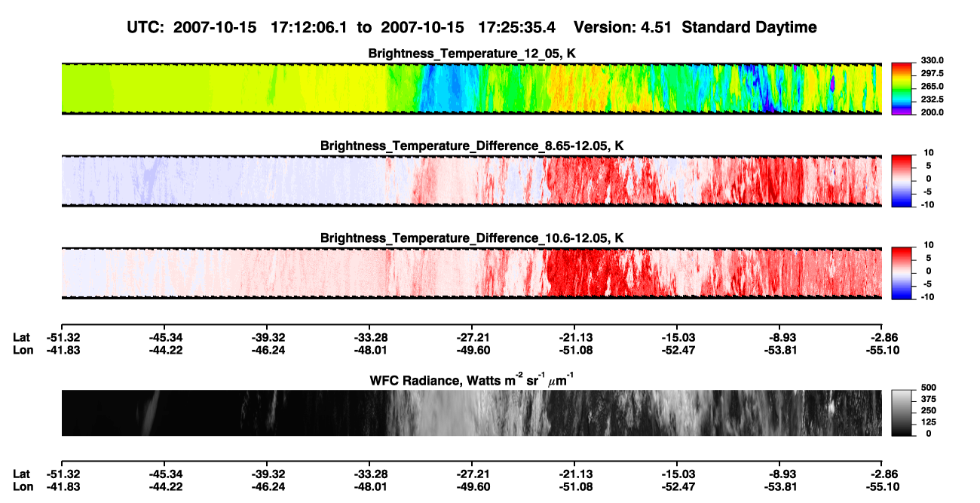Click the Brightness_Temperature_12_05 plot title
980x503 pixels.
point(472,54)
